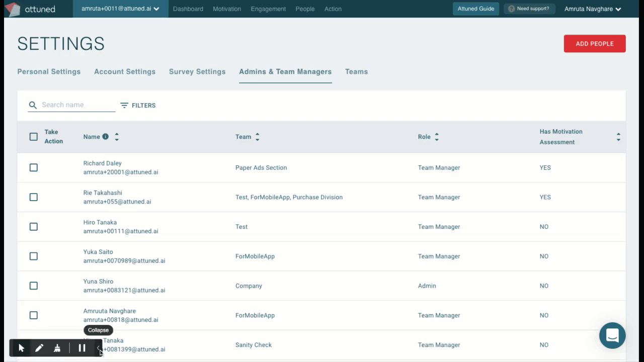Viewport: 644px width, 362px height.
Task: Click the Paper Ads Section team cell
Action: (261, 168)
